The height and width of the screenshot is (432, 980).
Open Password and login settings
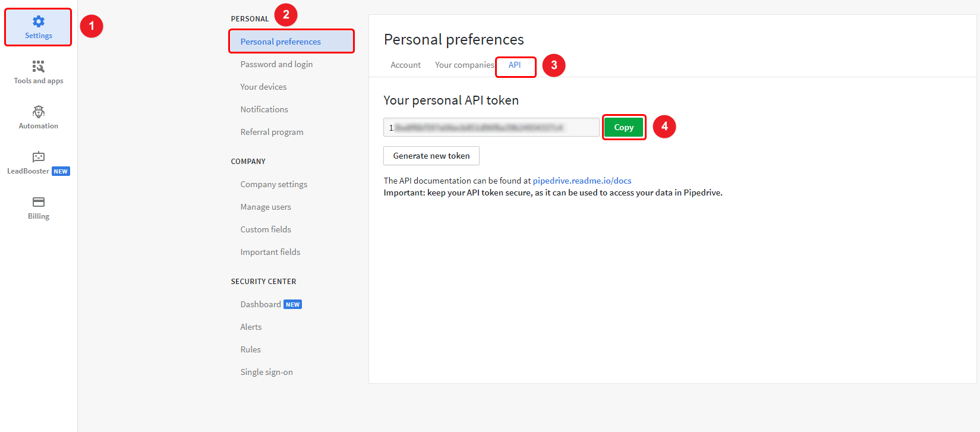pyautogui.click(x=276, y=64)
